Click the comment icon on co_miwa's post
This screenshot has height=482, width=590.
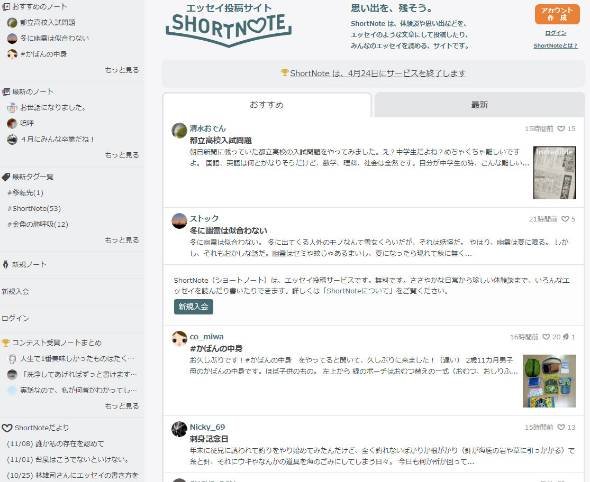click(x=566, y=337)
